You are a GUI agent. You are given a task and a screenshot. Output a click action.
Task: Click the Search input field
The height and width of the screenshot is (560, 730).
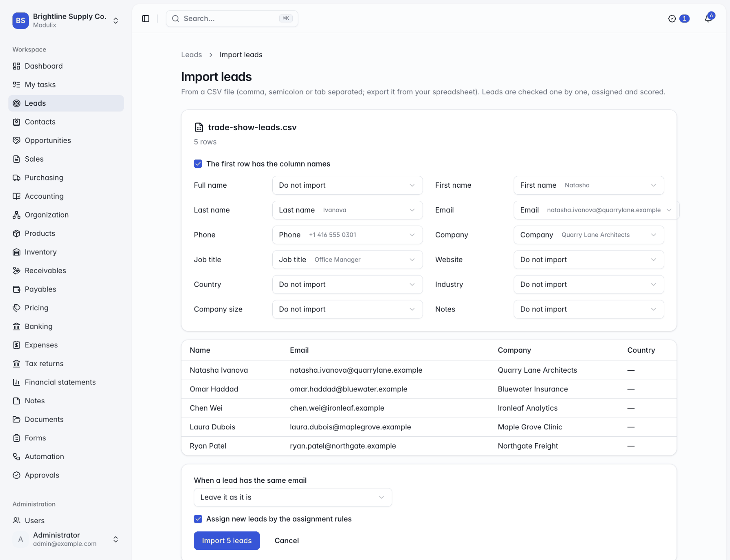(232, 18)
